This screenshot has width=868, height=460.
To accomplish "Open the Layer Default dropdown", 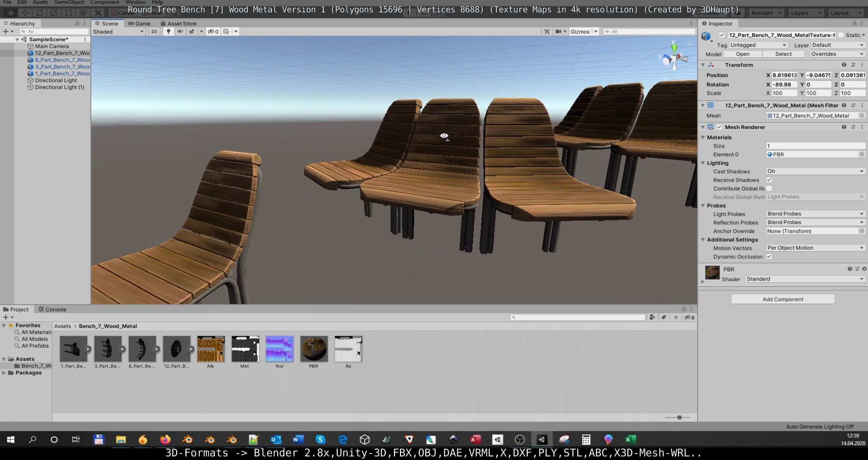I will pos(838,45).
